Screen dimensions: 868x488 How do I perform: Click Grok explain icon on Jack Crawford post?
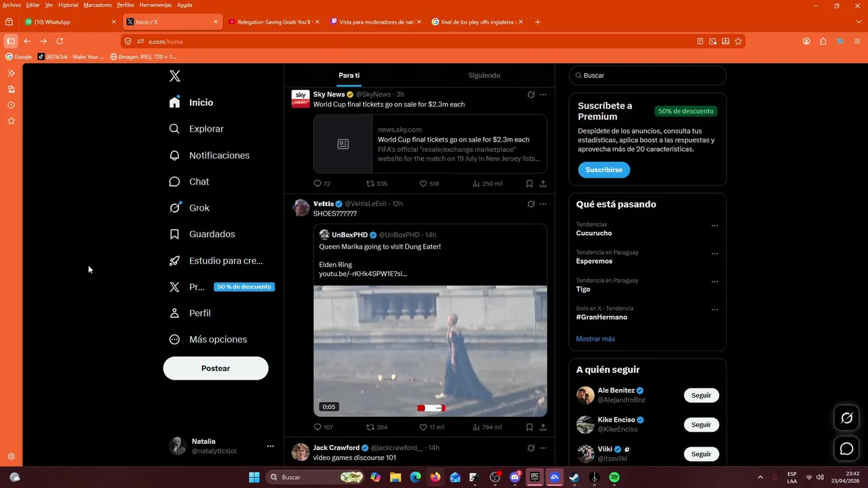point(531,448)
